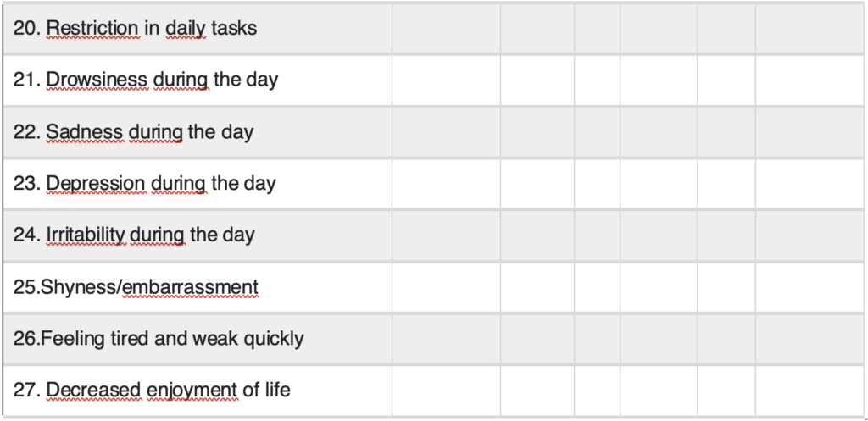Select last empty cell in Irritability row
This screenshot has width=868, height=421.
pos(810,235)
